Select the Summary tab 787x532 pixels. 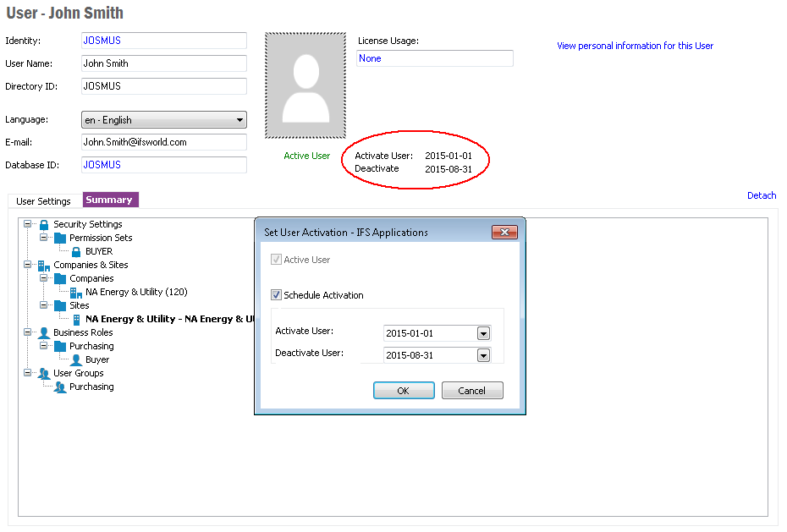click(x=109, y=200)
